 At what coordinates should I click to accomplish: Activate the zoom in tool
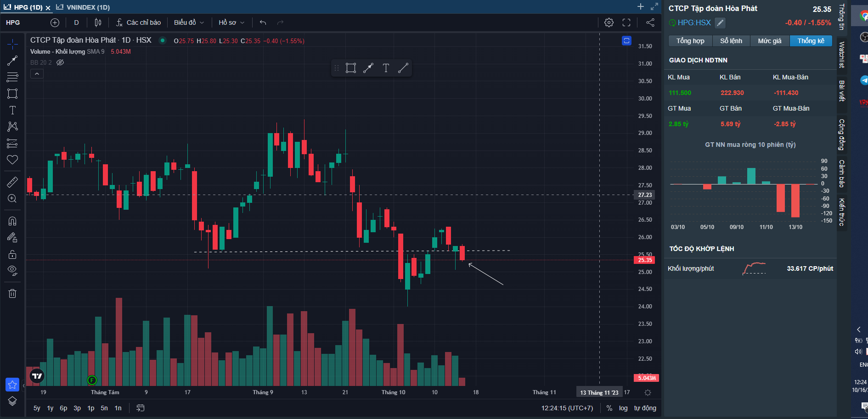coord(12,199)
